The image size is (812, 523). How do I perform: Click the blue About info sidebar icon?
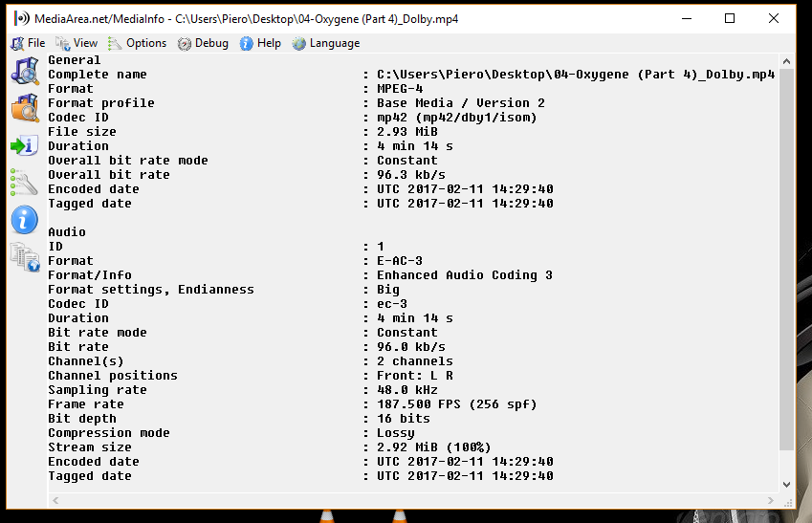[x=24, y=220]
